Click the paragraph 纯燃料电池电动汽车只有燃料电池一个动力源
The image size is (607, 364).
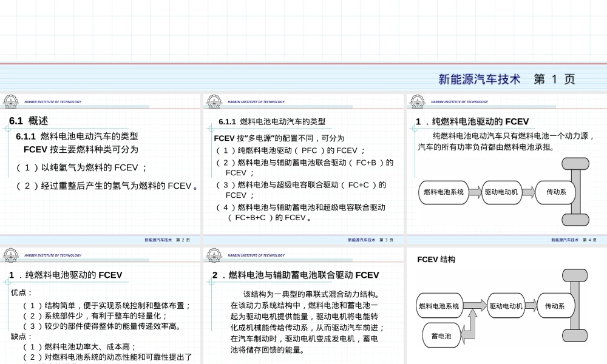coord(506,141)
